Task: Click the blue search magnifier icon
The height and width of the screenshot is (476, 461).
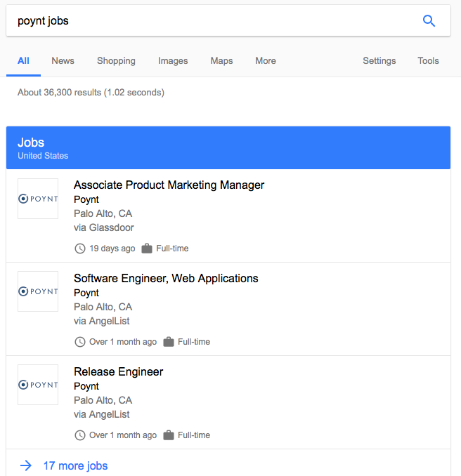Action: point(429,21)
